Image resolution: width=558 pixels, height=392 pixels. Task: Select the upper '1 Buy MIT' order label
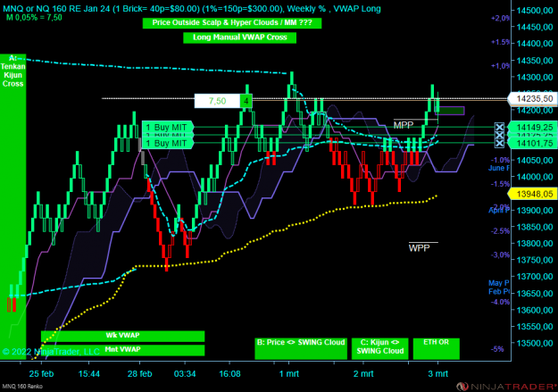click(x=167, y=127)
